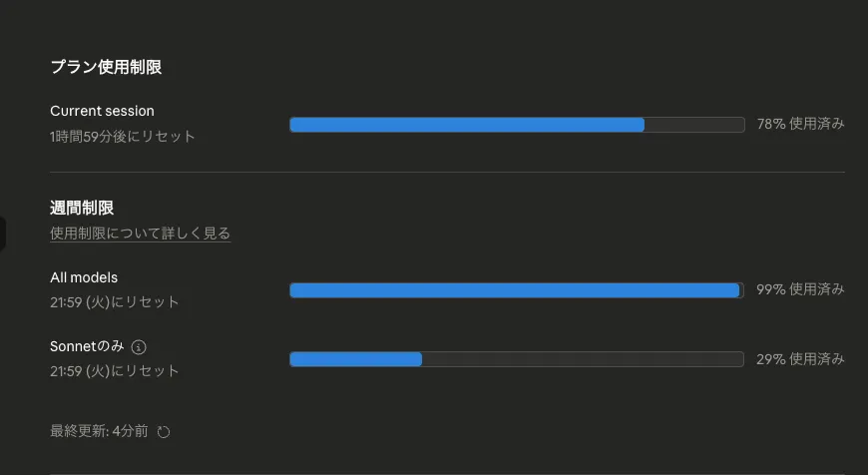Click the 29% 使用済み label
The height and width of the screenshot is (475, 868).
(x=800, y=359)
